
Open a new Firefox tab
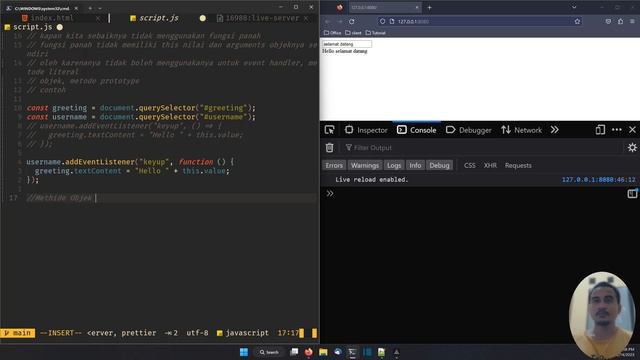(429, 7)
